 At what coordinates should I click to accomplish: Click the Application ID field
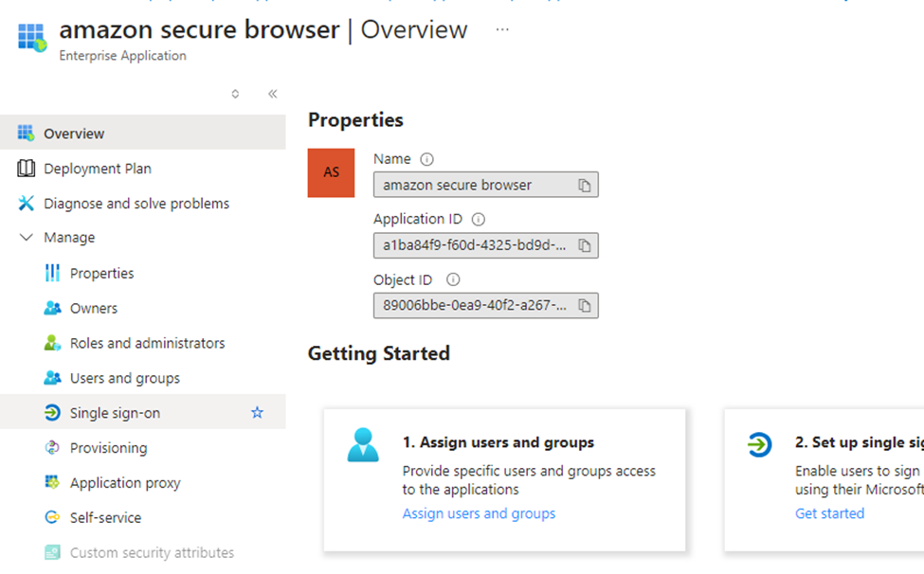(485, 245)
